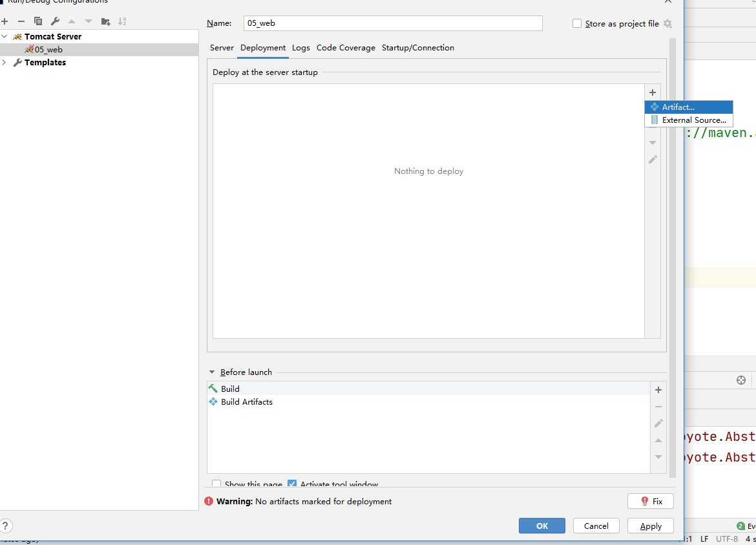Enable Store as project file
This screenshot has width=756, height=545.
pyautogui.click(x=576, y=23)
